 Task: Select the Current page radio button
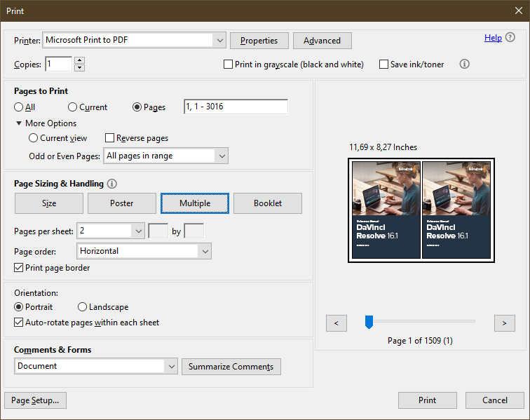coord(72,107)
